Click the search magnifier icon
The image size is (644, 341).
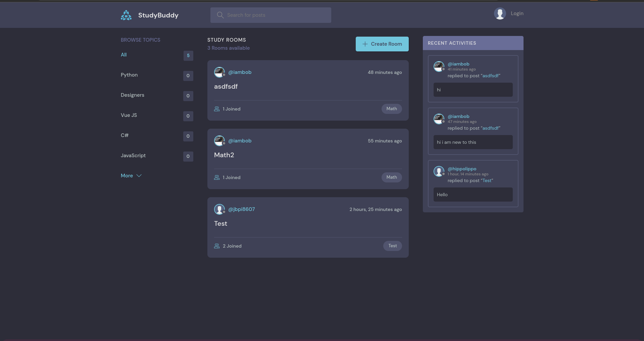(x=220, y=15)
